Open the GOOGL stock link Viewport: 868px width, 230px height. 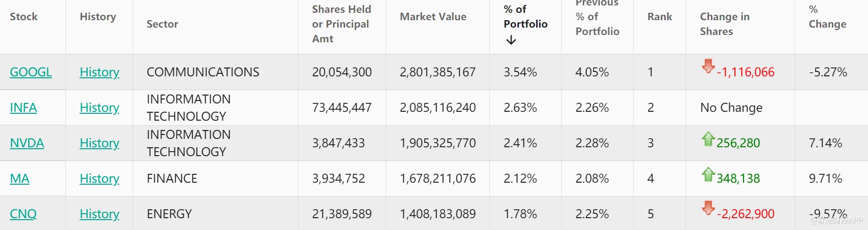(x=31, y=72)
